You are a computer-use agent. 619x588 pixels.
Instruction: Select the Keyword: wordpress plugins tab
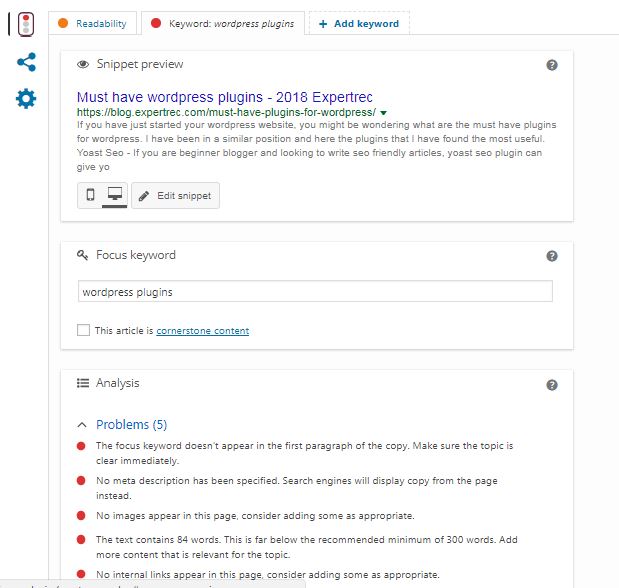(223, 23)
